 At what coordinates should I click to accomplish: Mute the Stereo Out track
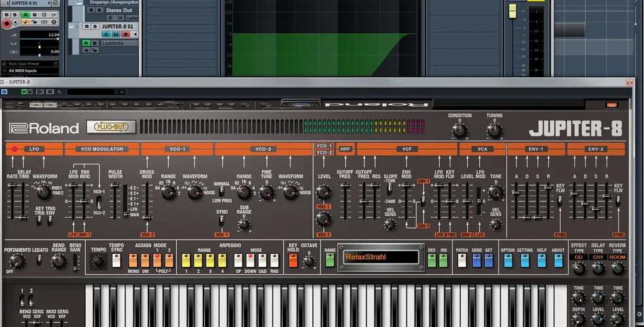click(x=91, y=10)
